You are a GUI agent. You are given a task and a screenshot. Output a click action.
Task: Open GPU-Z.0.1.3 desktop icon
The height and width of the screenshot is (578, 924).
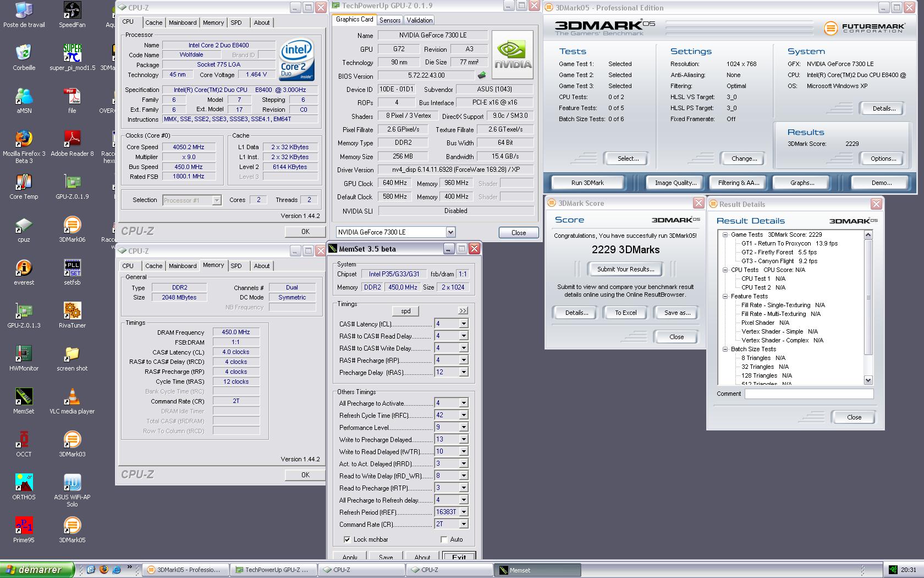pos(24,315)
